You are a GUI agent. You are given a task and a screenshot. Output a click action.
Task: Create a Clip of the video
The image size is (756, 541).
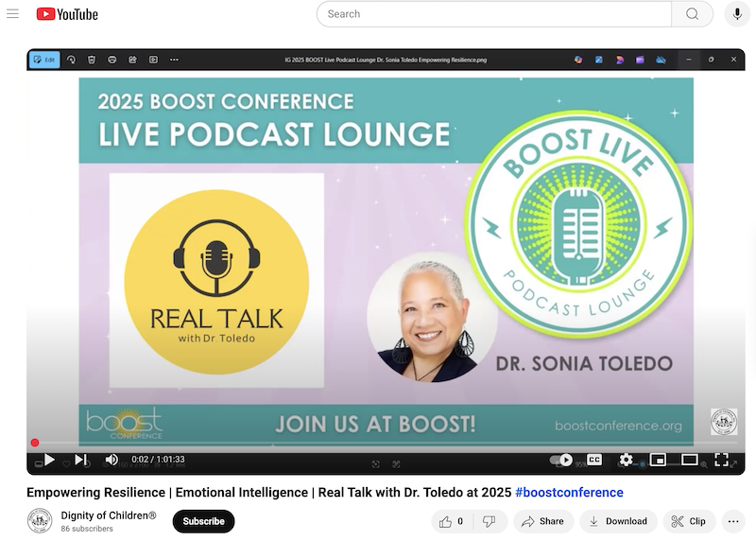tap(689, 521)
